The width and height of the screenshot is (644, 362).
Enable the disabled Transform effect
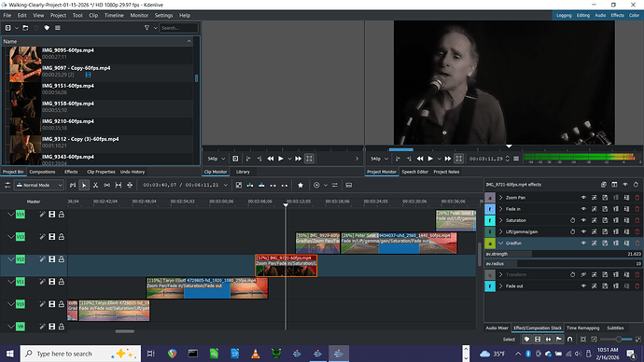pos(583,274)
